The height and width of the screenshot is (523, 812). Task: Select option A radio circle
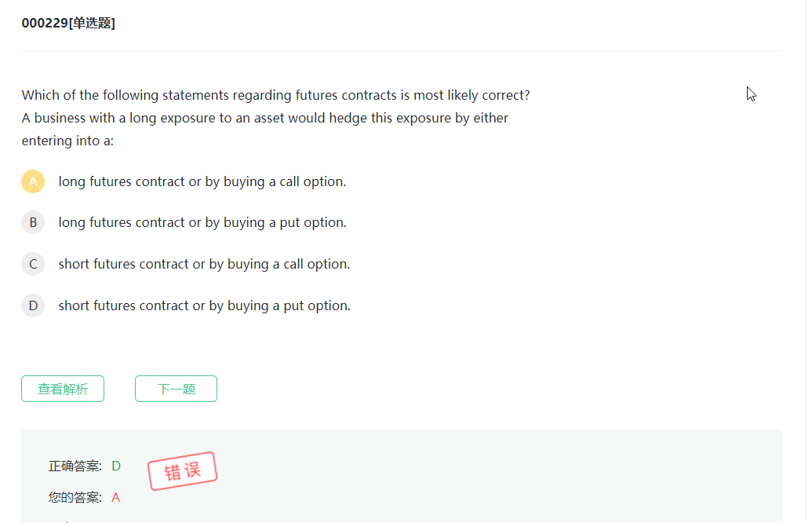coord(33,181)
